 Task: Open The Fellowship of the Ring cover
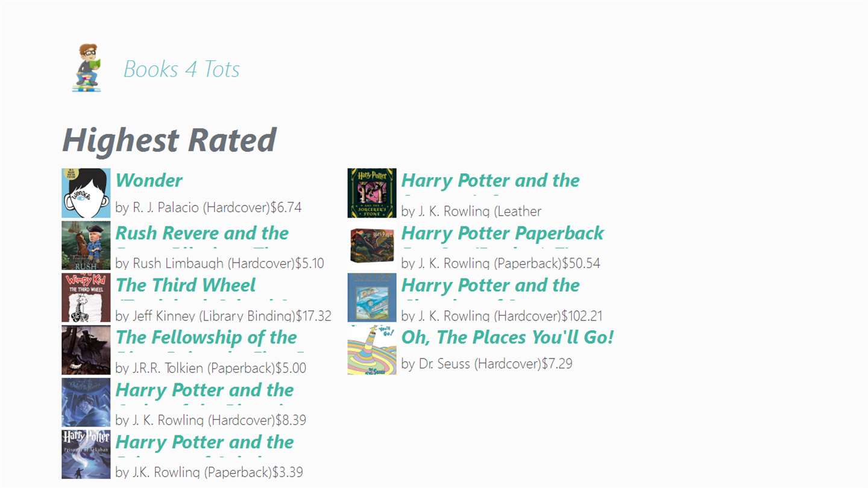coord(86,350)
